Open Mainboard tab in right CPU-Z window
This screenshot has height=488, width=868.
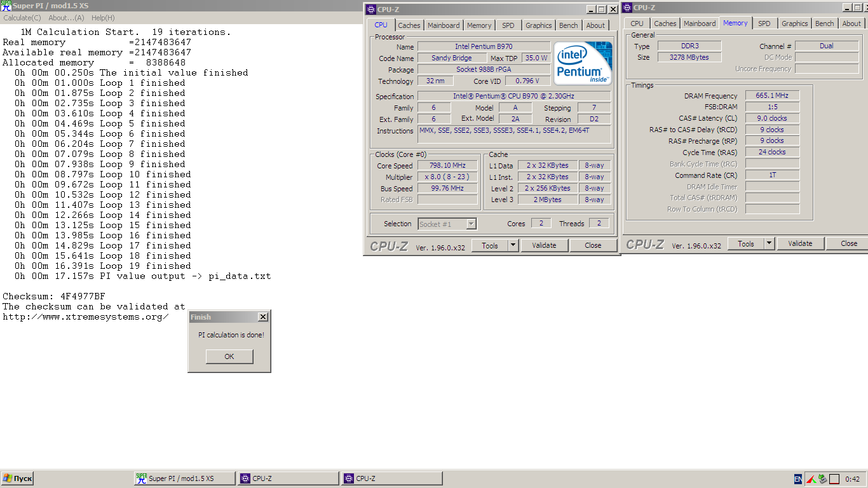pos(700,24)
